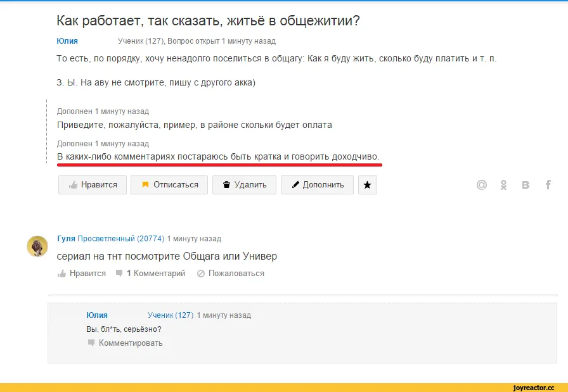The height and width of the screenshot is (392, 568).
Task: Click the speech bubble icon beside 1 Комментарий
Action: [x=119, y=273]
